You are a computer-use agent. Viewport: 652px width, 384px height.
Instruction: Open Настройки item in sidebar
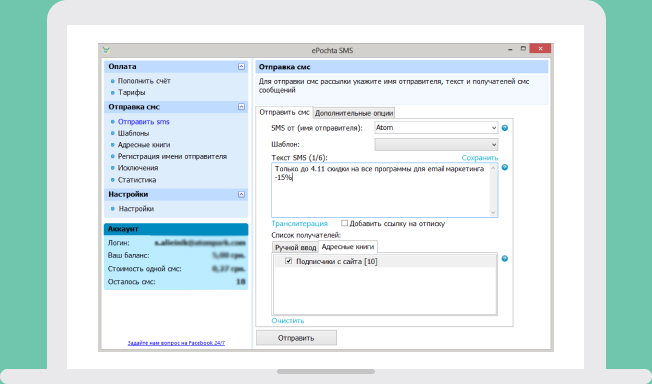(136, 209)
